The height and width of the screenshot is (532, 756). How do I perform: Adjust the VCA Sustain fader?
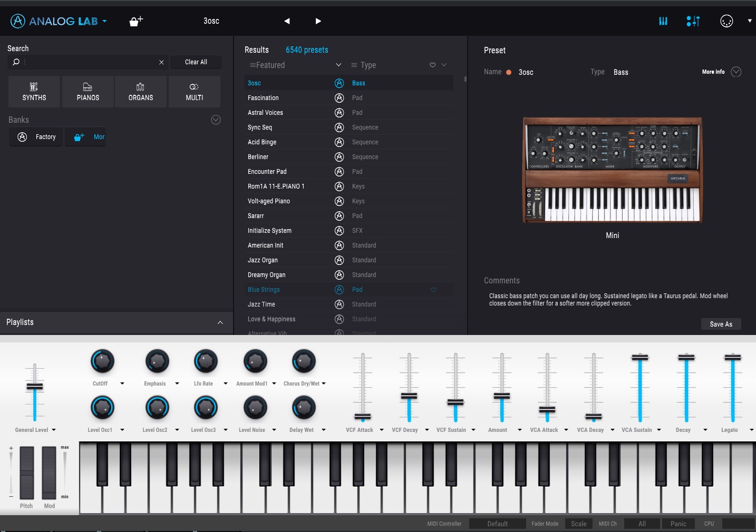[x=640, y=358]
